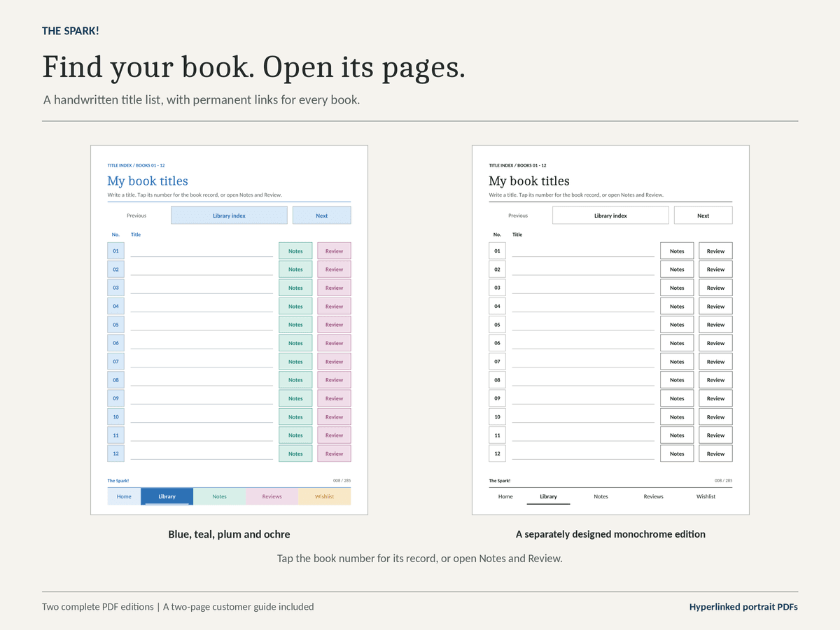Select Wishlist tab in color edition footer
The height and width of the screenshot is (630, 840).
coord(324,496)
